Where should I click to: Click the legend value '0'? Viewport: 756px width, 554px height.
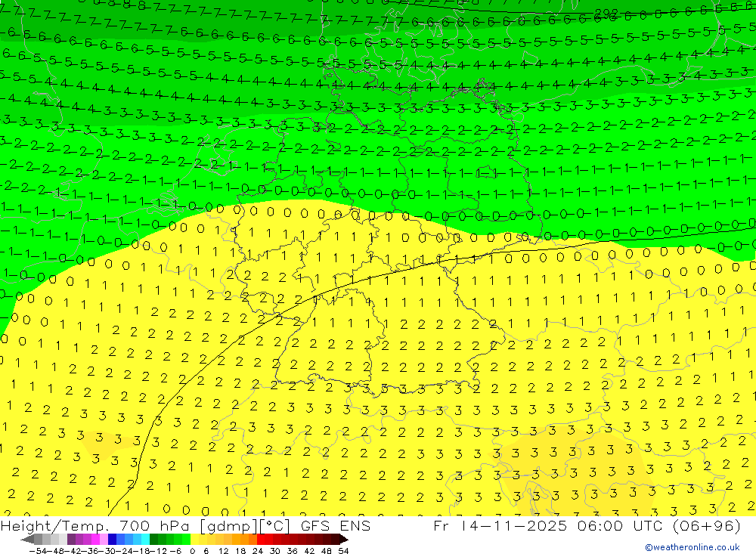(x=192, y=551)
